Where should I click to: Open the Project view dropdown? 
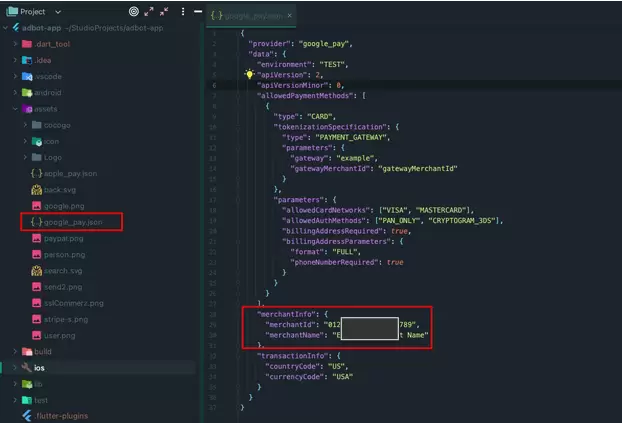tap(58, 12)
